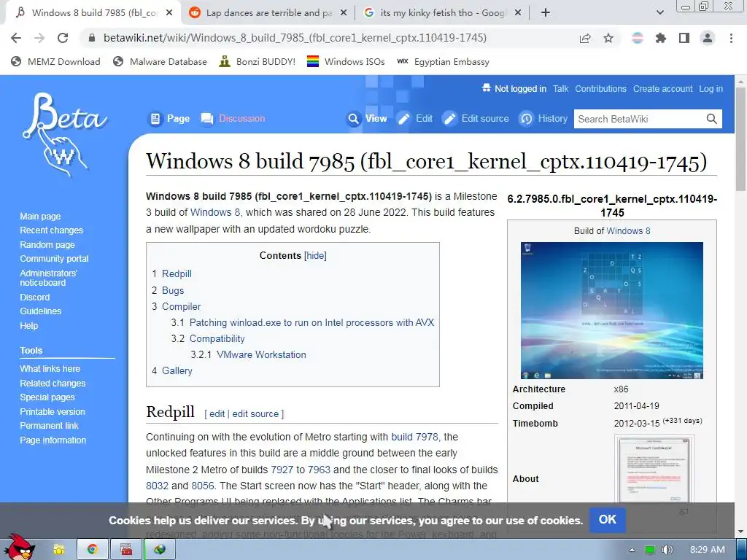Viewport: 747px width, 560px height.
Task: Open Random page in sidebar
Action: tap(47, 245)
